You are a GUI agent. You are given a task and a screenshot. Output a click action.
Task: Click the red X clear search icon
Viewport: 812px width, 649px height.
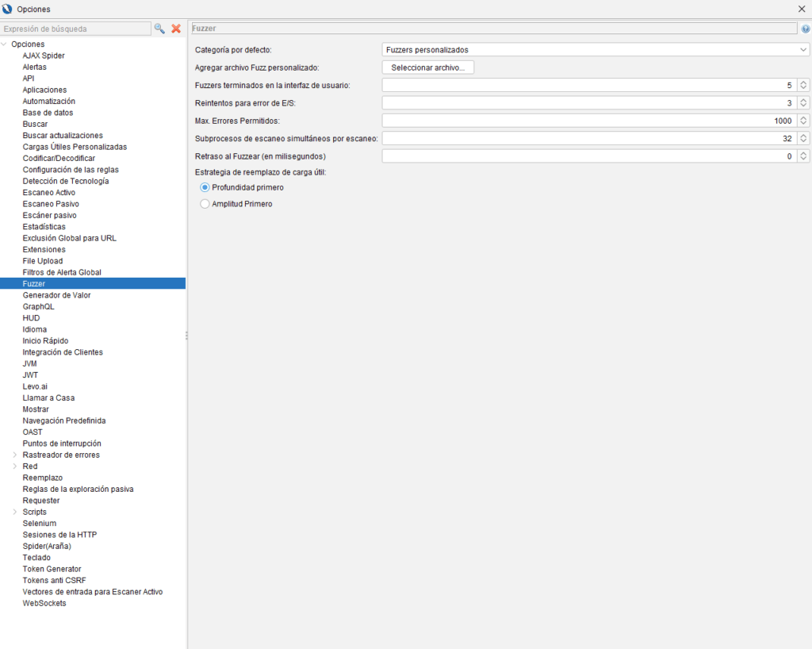point(176,29)
